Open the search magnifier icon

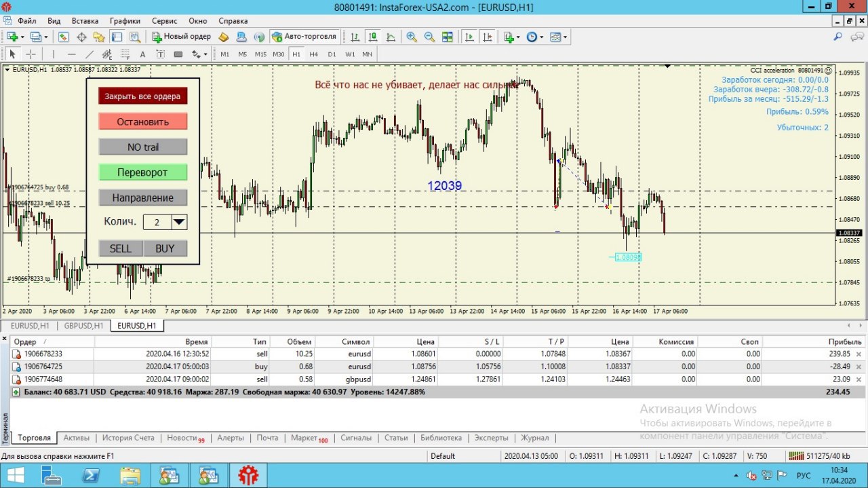click(x=838, y=37)
